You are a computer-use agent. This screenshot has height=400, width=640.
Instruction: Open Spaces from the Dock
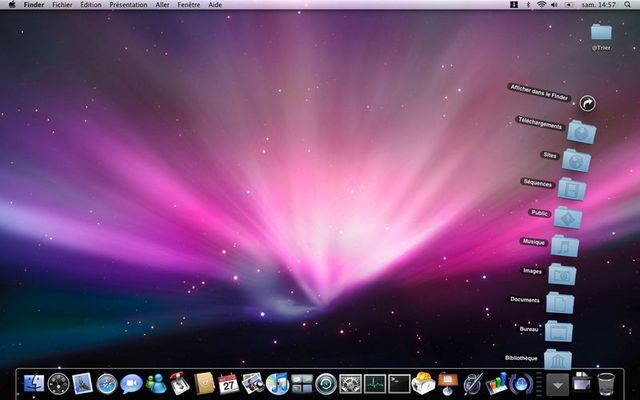[302, 384]
